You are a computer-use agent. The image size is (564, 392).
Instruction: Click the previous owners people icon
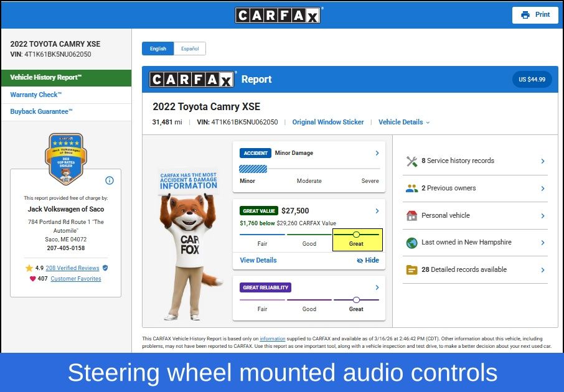pos(411,189)
